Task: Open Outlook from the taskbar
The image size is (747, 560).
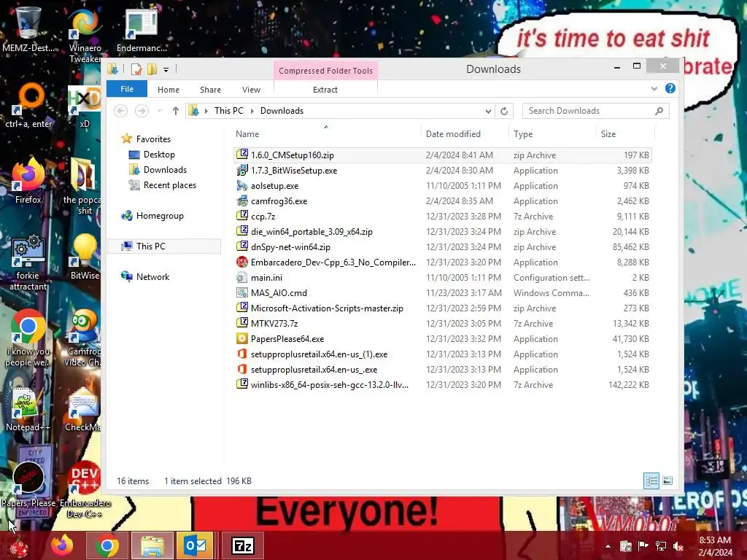Action: coord(196,545)
